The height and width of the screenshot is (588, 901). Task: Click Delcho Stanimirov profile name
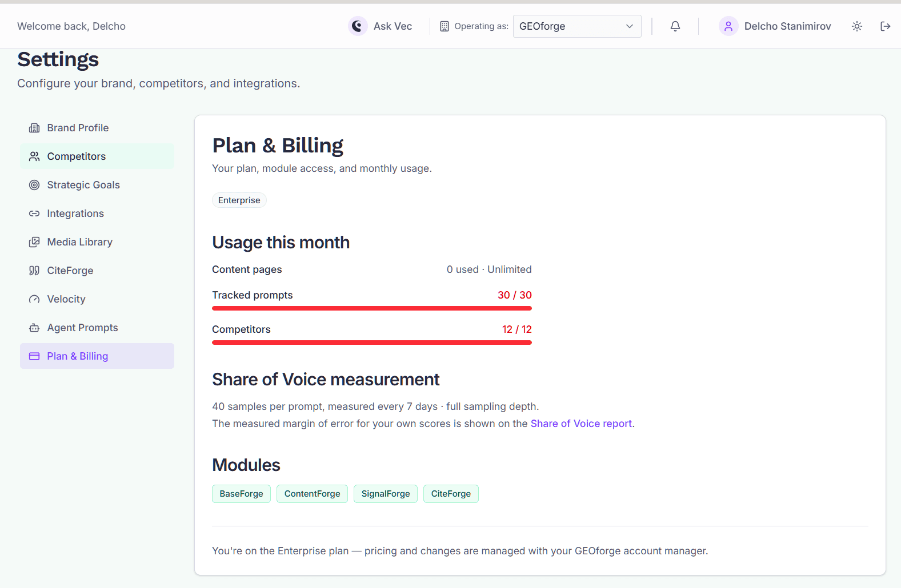[787, 26]
